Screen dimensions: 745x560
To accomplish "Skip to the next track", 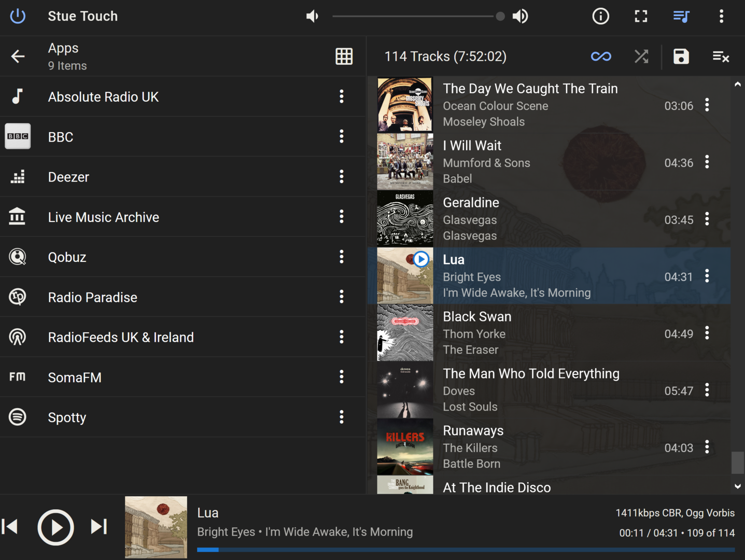I will [x=99, y=527].
